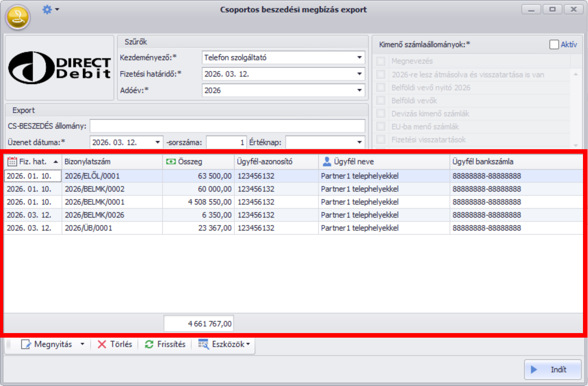The image size is (588, 386).
Task: Tick the Devizás kimenő számlák checkbox
Action: [x=381, y=114]
